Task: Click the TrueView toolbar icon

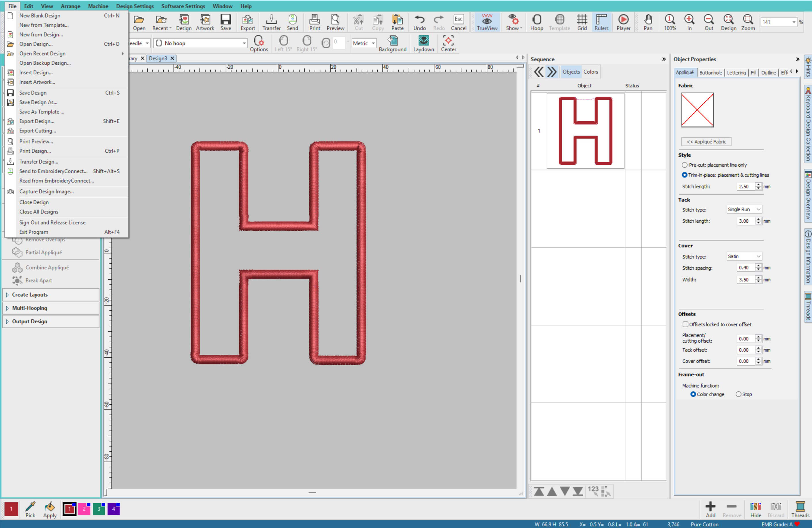Action: [487, 22]
